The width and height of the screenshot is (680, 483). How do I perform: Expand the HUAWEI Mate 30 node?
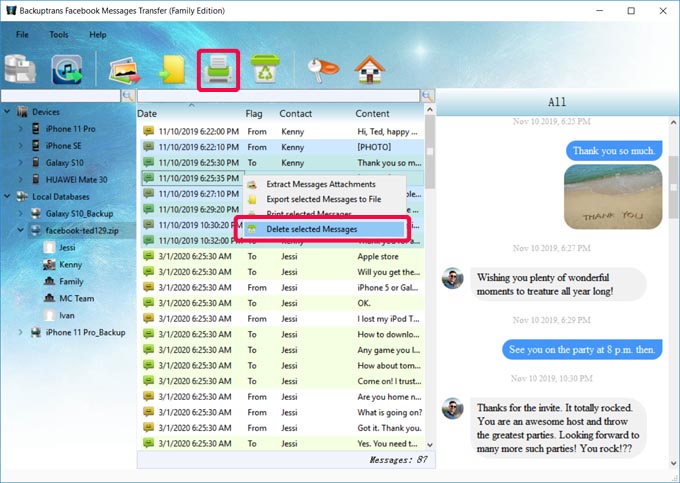[x=20, y=179]
